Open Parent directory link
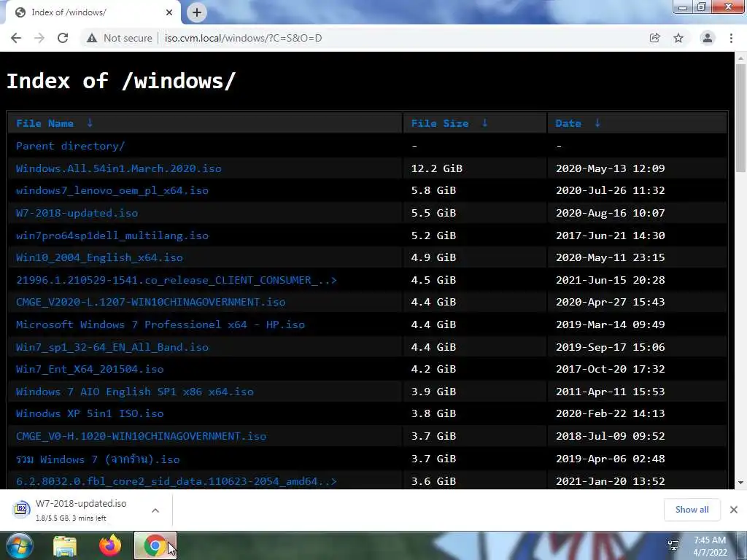The image size is (747, 560). click(x=70, y=146)
